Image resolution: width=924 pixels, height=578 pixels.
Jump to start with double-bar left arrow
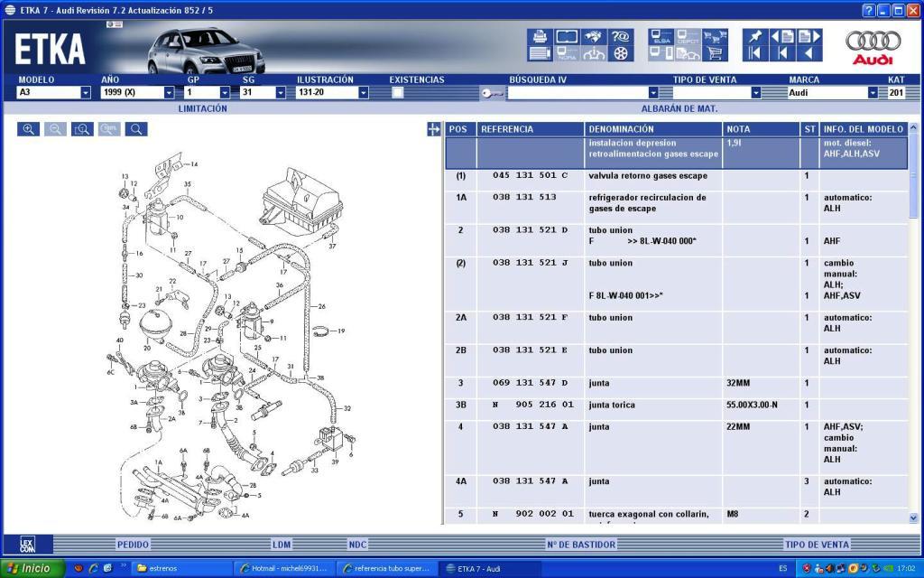755,53
